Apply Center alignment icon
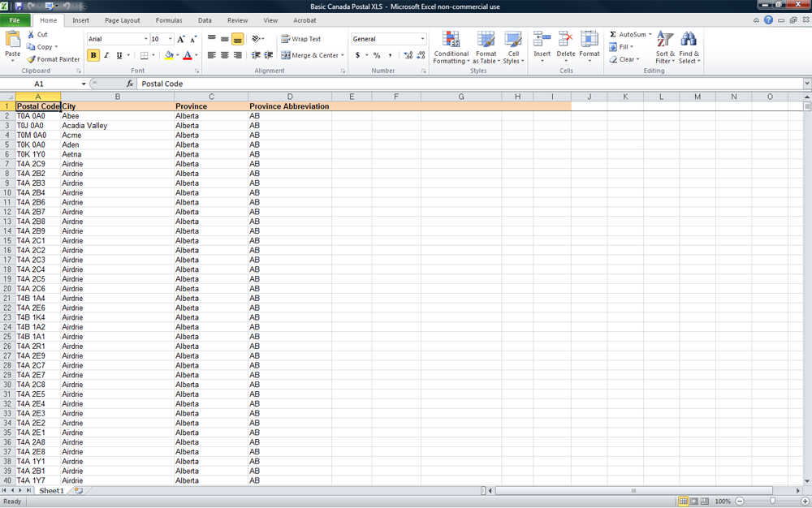This screenshot has width=812, height=508. (x=224, y=55)
